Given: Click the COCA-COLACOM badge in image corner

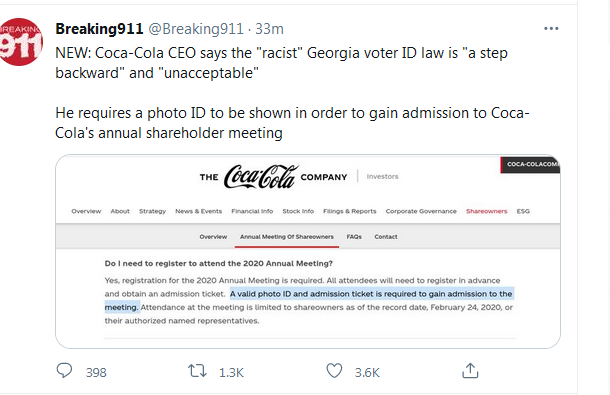Looking at the screenshot, I should [x=531, y=165].
